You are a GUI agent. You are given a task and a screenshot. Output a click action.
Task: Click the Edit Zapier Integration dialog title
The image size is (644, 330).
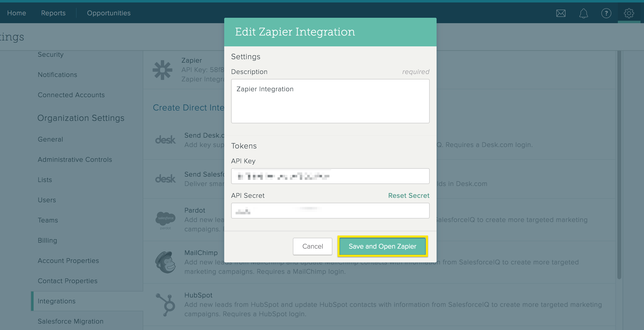coord(295,32)
